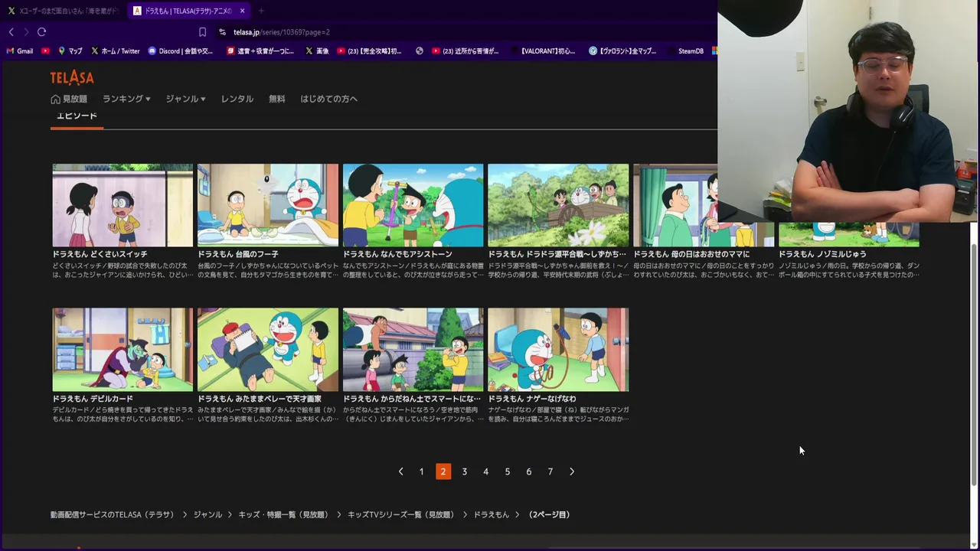The height and width of the screenshot is (551, 980).
Task: Open ホーム / Twitter bookmark
Action: click(116, 51)
